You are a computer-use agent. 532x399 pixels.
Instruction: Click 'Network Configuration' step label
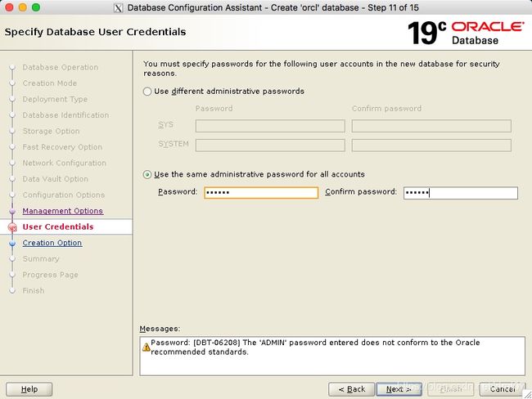pos(65,163)
